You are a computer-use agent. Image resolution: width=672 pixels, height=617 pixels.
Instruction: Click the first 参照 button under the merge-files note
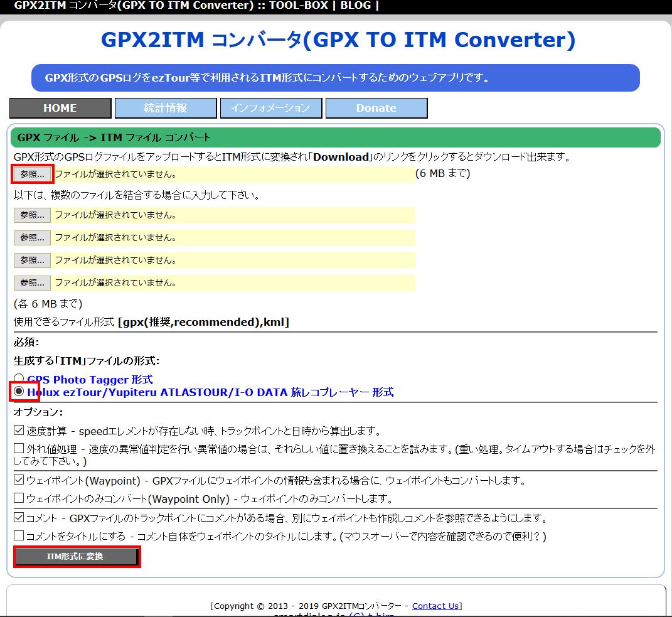pos(32,215)
